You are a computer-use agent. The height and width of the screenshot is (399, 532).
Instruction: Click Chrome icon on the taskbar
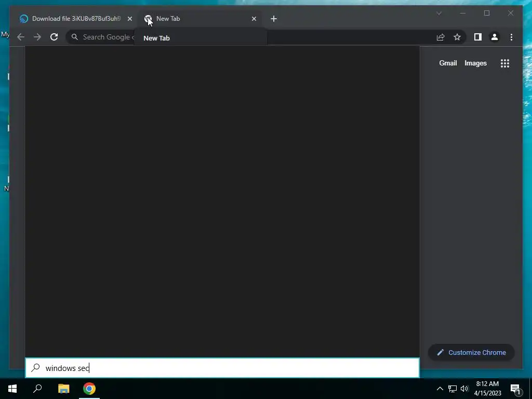89,389
